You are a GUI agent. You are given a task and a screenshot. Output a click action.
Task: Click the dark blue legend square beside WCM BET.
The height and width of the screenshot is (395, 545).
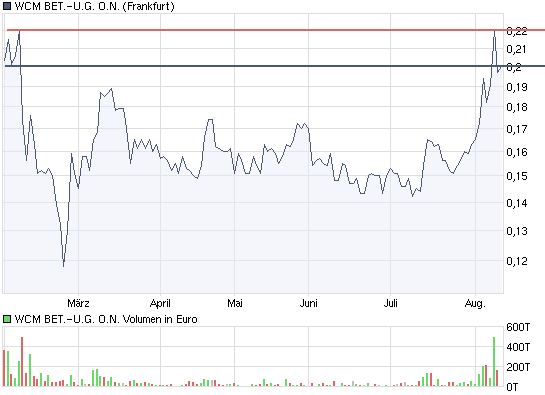[7, 6]
